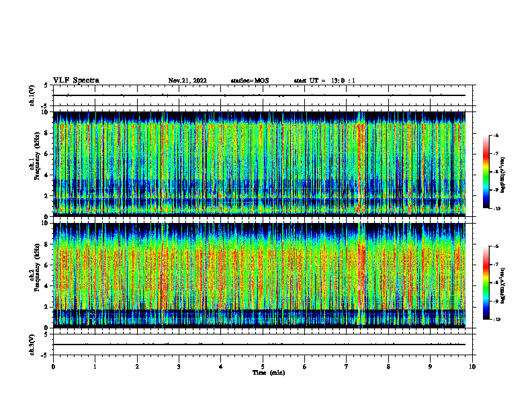Click time axis tick label "4"

(221, 367)
